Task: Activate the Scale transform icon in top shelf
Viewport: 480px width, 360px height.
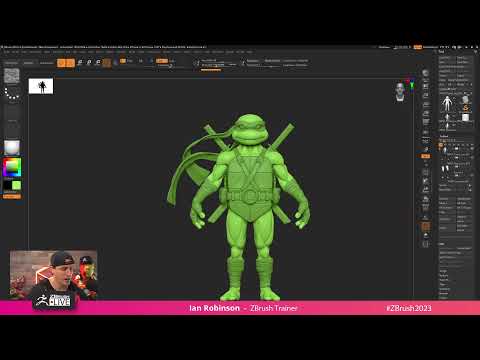Action: 89,62
